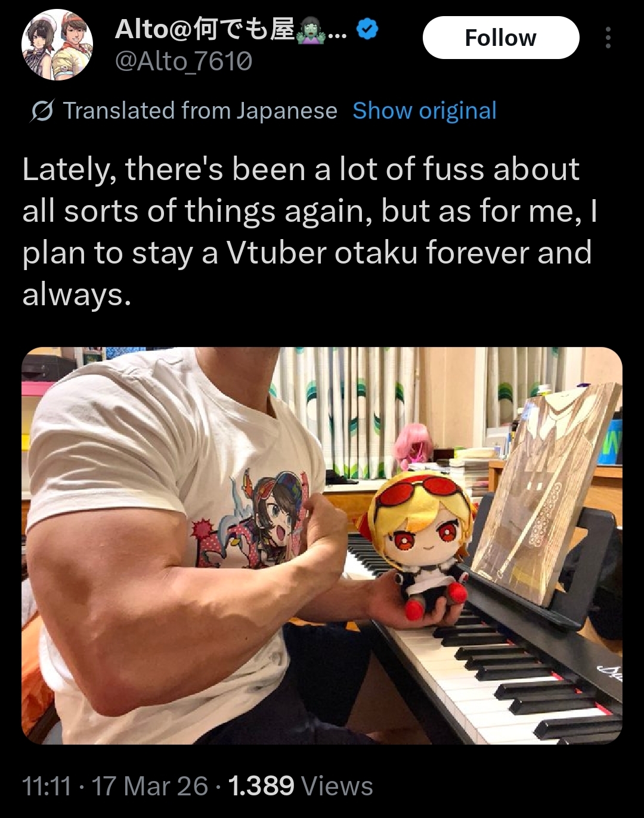Click the "Translated from Japanese" label

click(200, 111)
